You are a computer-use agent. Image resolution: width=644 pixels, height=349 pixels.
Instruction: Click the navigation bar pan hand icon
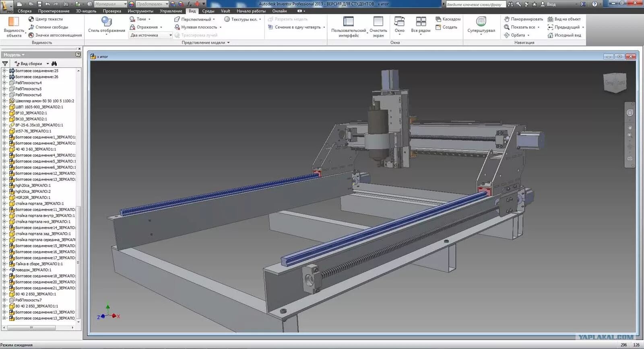pos(630,127)
